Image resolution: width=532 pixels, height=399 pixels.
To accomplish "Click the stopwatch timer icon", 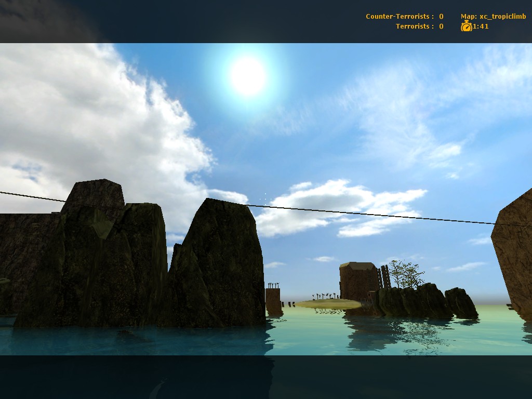I will click(x=466, y=26).
